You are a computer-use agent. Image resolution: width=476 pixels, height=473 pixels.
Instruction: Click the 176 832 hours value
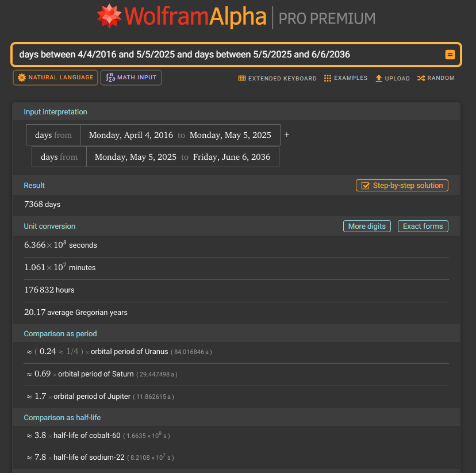click(x=49, y=290)
